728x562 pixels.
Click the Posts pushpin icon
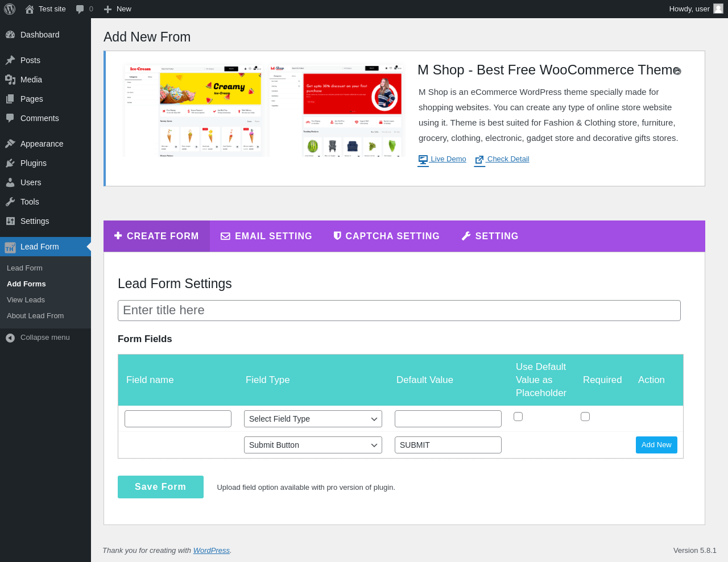(x=10, y=60)
